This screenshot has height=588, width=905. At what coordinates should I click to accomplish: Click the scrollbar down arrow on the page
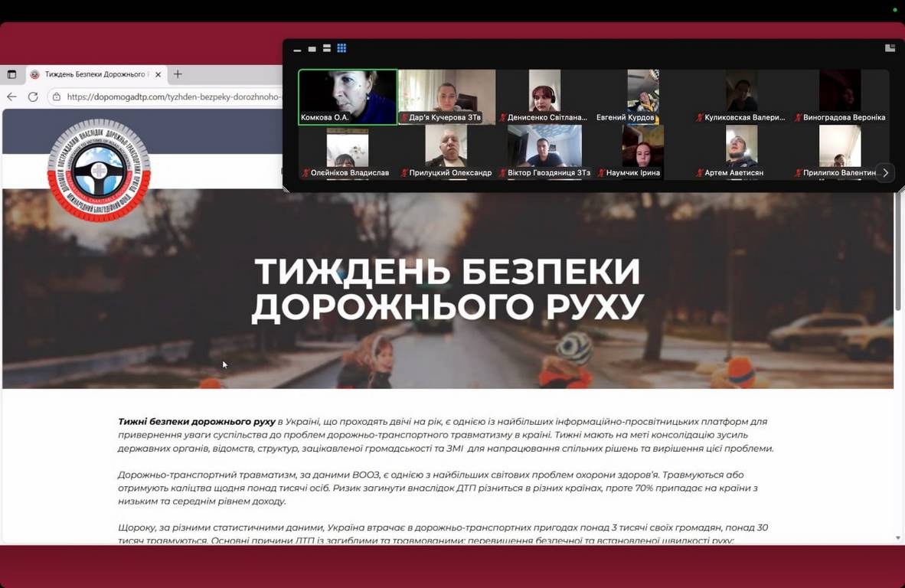(x=898, y=538)
